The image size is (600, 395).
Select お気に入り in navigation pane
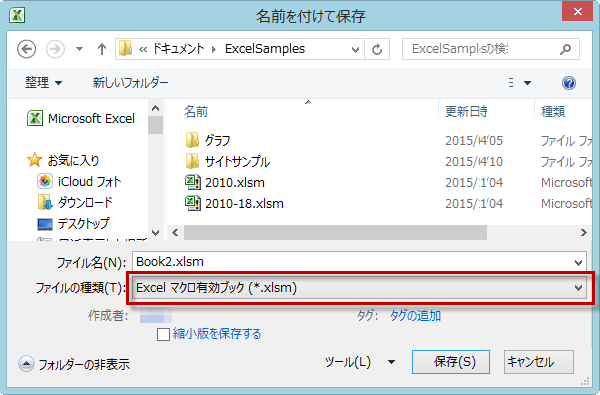pyautogui.click(x=73, y=160)
